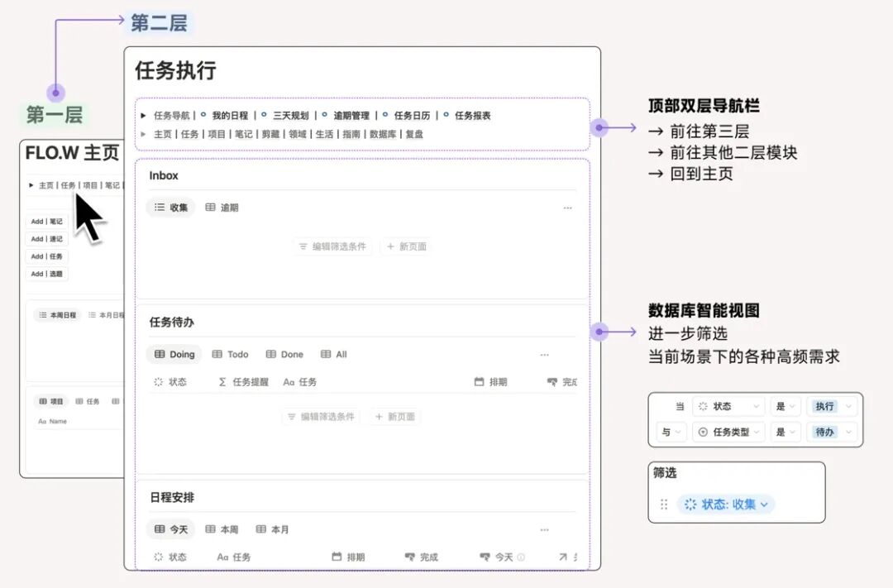Switch to 本月 view in 日程安排
Screen dimensions: 893x588
(x=272, y=529)
